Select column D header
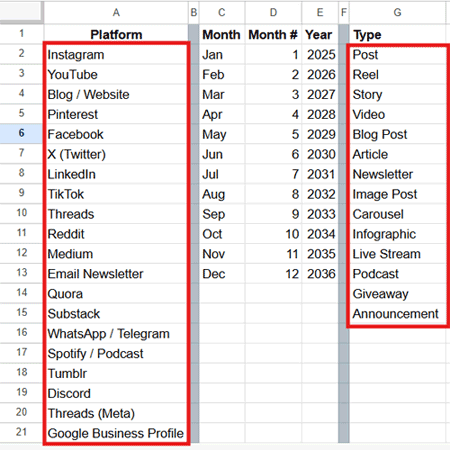Viewport: 450px width, 450px height. (x=273, y=12)
